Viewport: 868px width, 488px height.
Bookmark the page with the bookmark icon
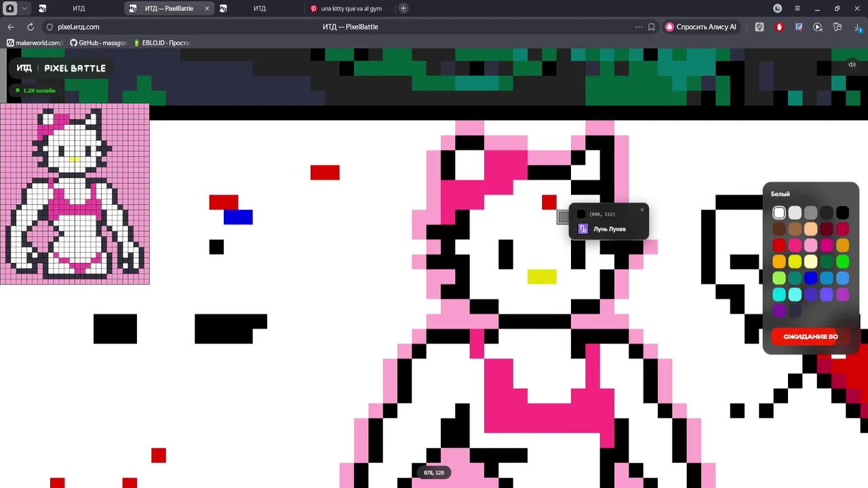pyautogui.click(x=652, y=27)
